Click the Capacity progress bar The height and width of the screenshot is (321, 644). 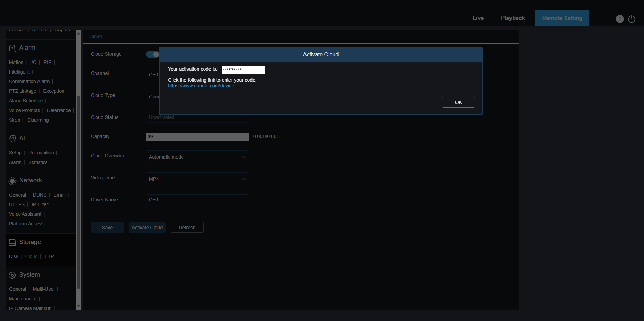tap(197, 137)
